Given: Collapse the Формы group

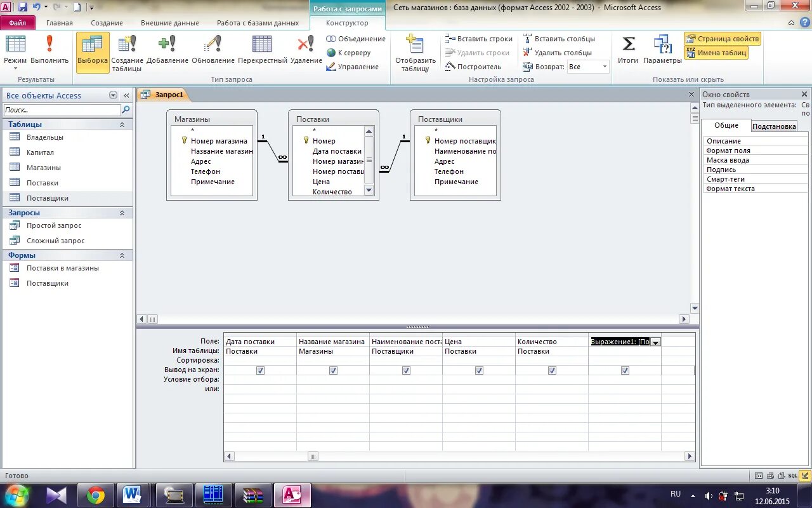Looking at the screenshot, I should pyautogui.click(x=122, y=255).
